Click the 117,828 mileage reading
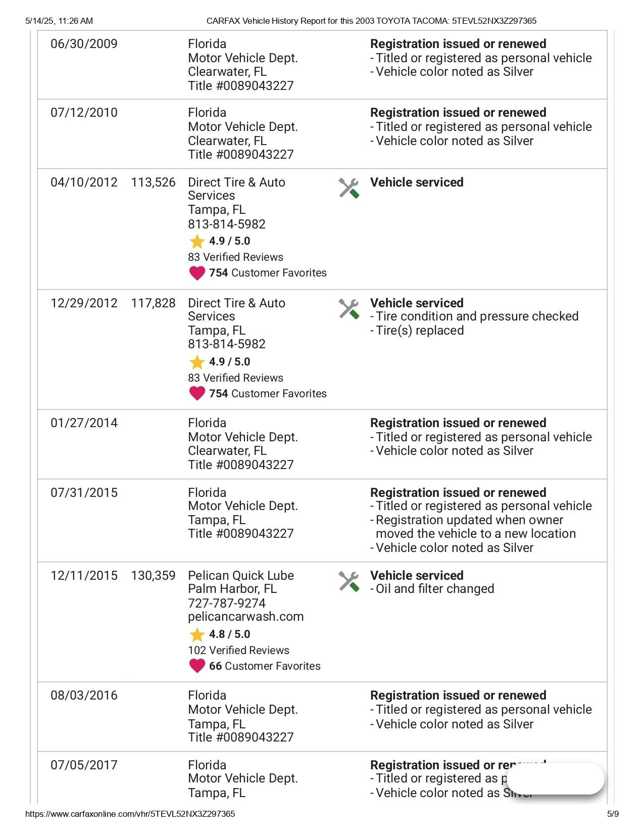This screenshot has height=834, width=644. pos(153,303)
